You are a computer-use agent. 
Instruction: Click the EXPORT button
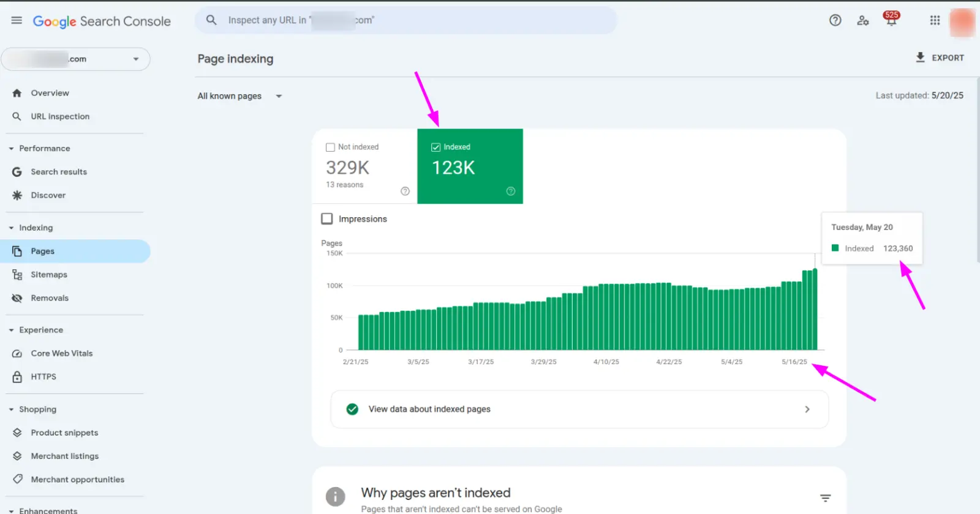(x=940, y=58)
